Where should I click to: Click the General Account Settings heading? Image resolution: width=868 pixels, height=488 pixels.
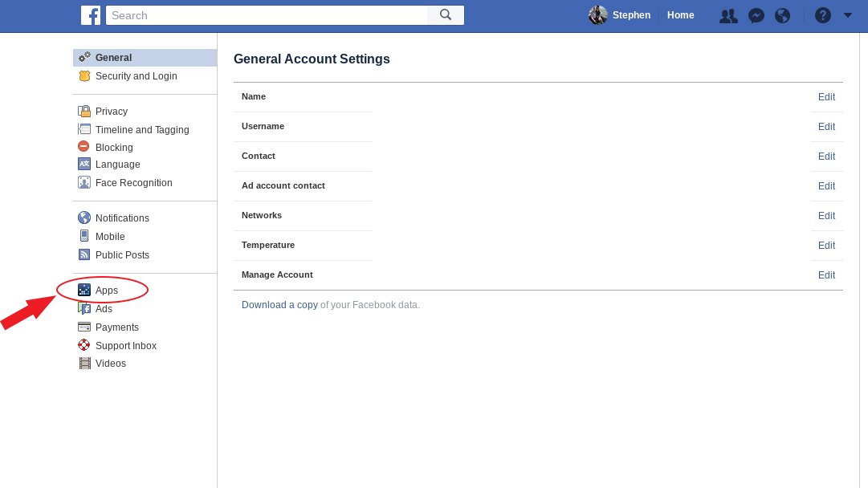(312, 59)
